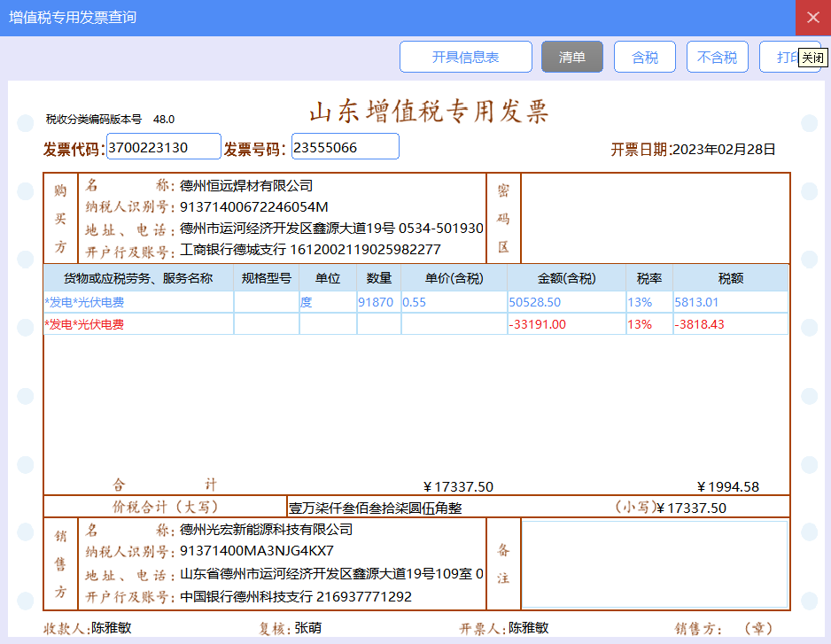The width and height of the screenshot is (831, 644).
Task: Click the 小写 amount ¥17337.50
Action: pyautogui.click(x=692, y=508)
